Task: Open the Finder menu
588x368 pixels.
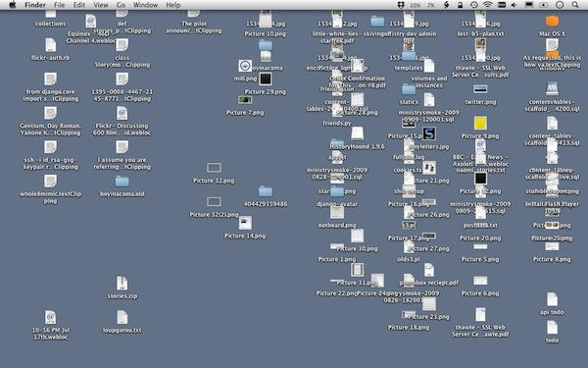Action: (x=35, y=5)
